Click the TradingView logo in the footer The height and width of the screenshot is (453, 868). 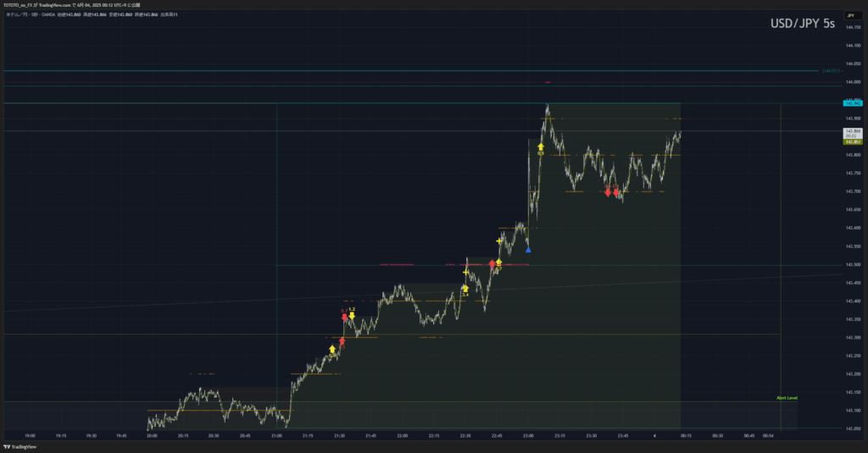click(x=20, y=447)
